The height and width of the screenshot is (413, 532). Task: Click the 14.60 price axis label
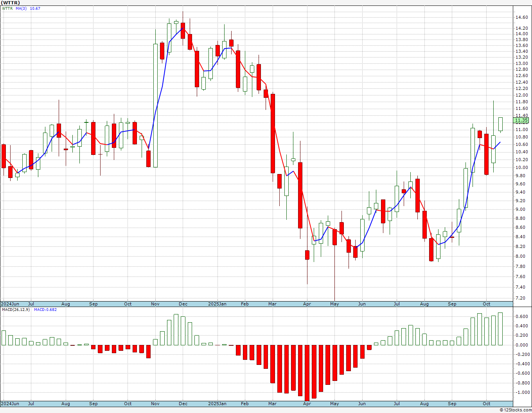pos(521,18)
